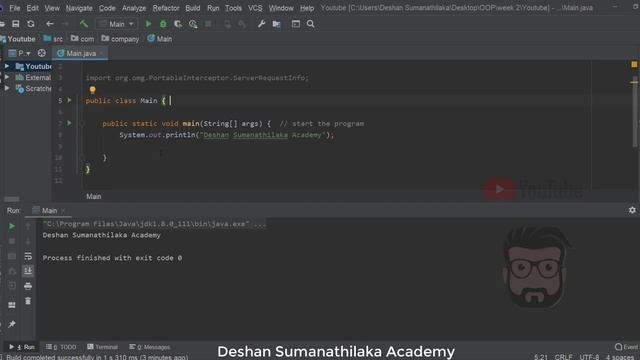Open Project Structure folder icon
Screen dimensions: 640x360
[x=276, y=24]
